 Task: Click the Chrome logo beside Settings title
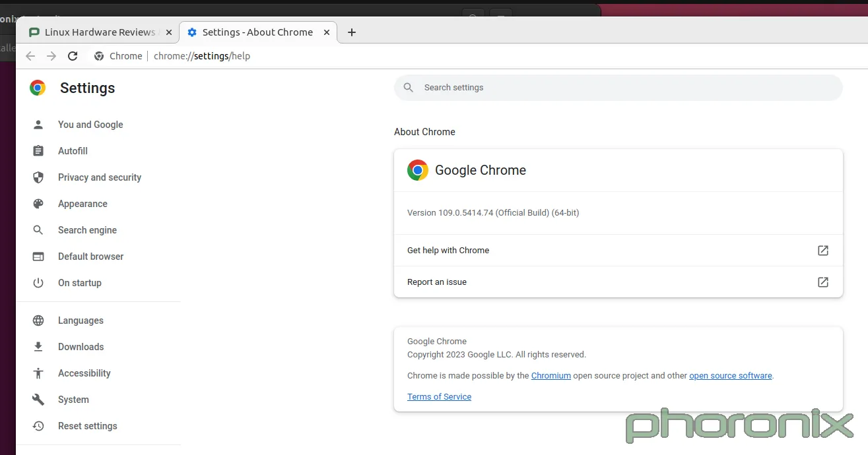coord(38,88)
